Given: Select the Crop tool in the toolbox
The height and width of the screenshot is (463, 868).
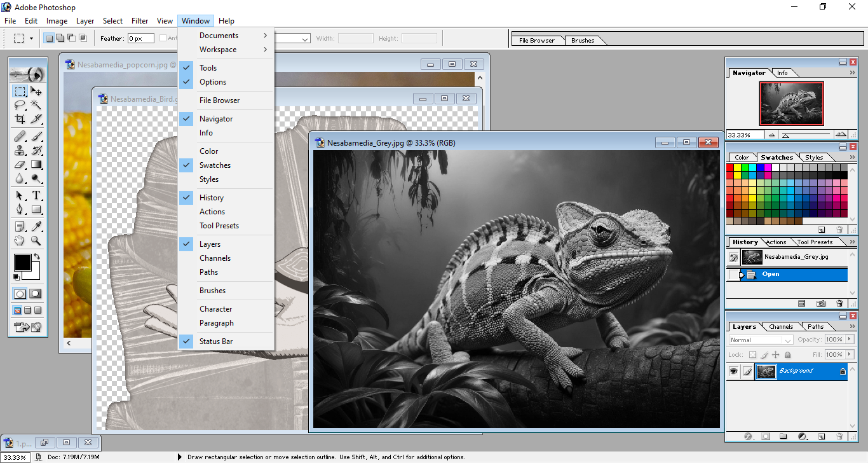Looking at the screenshot, I should click(x=20, y=119).
